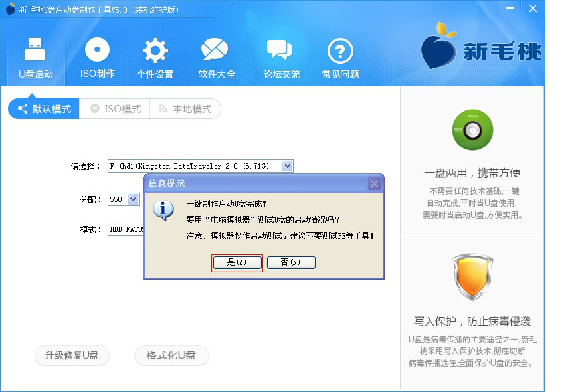Image resolution: width=574 pixels, height=392 pixels.
Task: Open the U盘启动 toolbar section
Action: point(35,58)
